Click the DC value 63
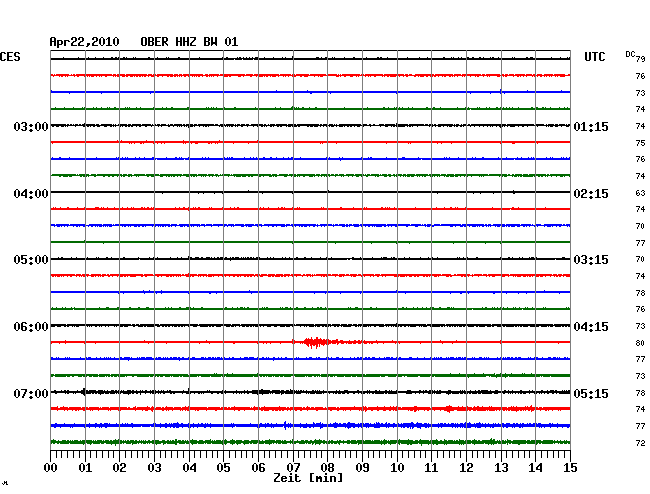 tap(640, 193)
